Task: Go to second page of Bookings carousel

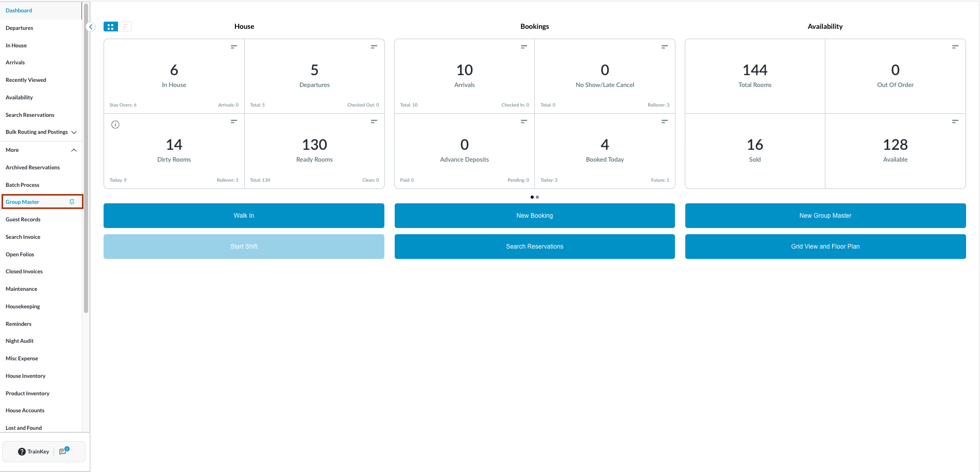Action: pos(537,197)
